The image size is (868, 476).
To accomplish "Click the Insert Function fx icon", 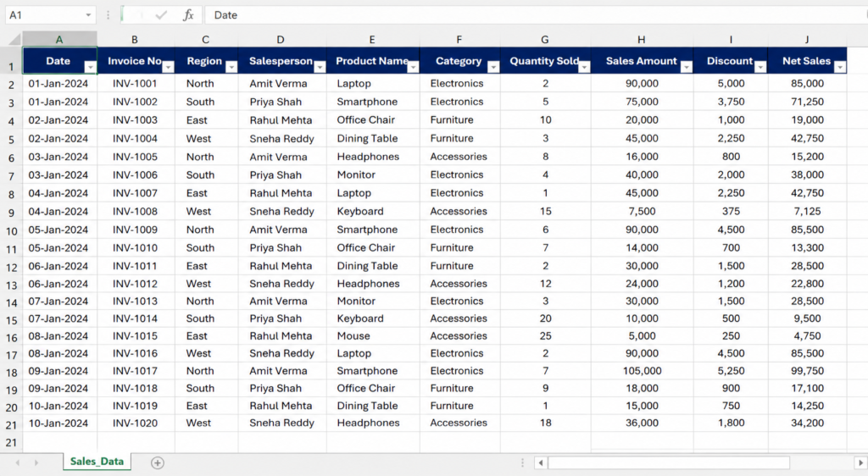I will (188, 15).
